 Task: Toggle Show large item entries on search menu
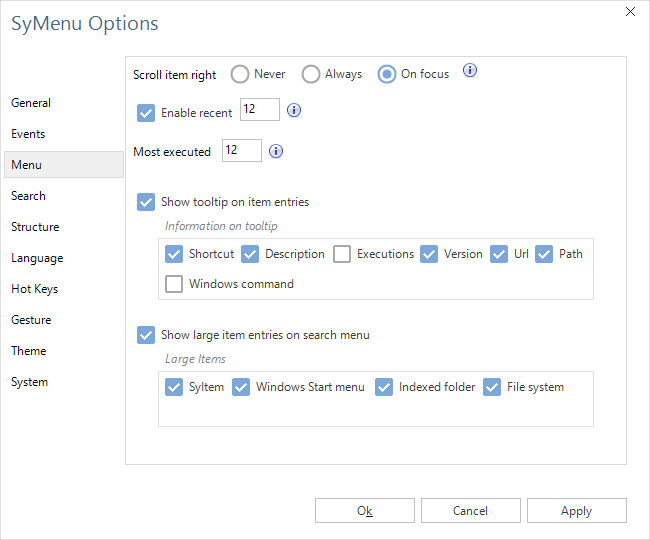coord(146,335)
